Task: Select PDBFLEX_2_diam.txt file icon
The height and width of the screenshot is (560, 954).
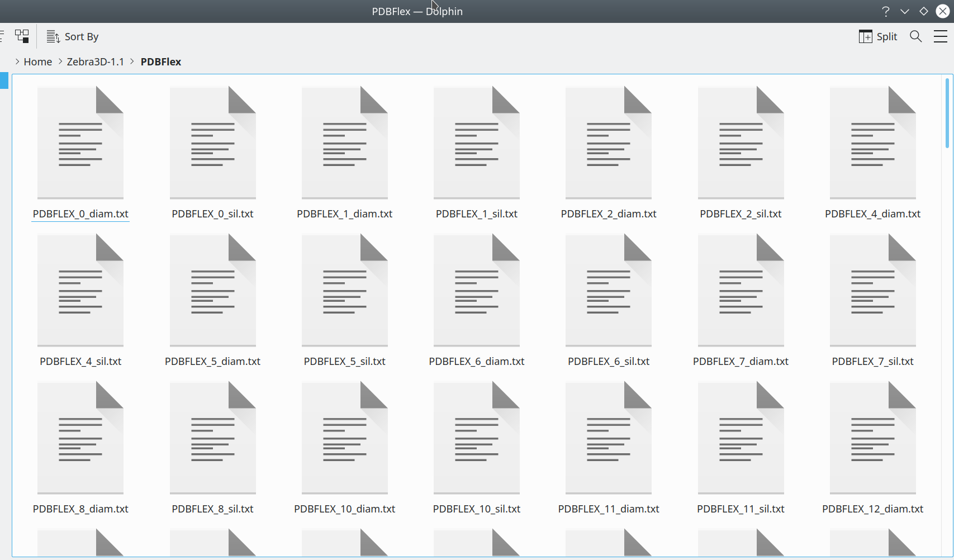Action: coord(609,143)
